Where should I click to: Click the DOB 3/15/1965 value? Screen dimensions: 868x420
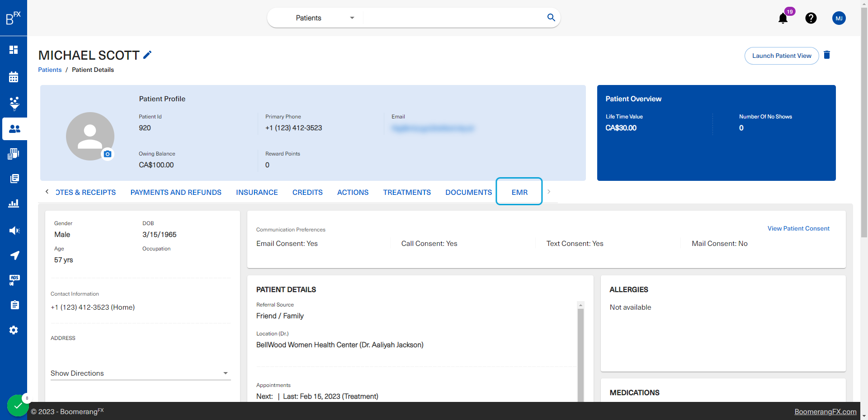pyautogui.click(x=159, y=235)
